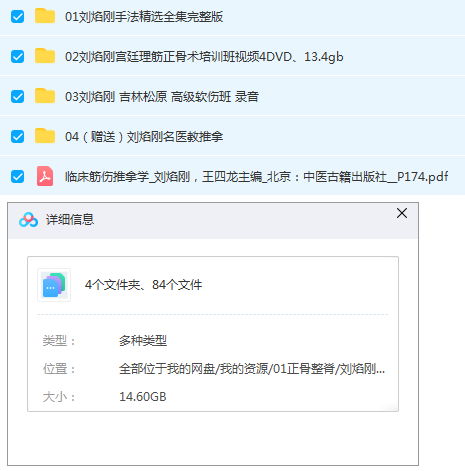Click folder icon of 03刘焰刚 吉林松原 row

click(x=45, y=96)
